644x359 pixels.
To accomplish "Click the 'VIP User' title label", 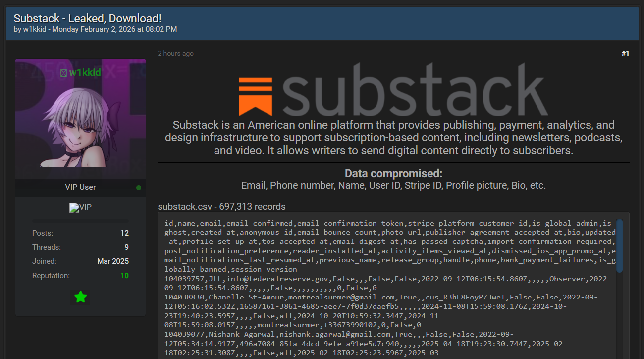I will point(80,187).
